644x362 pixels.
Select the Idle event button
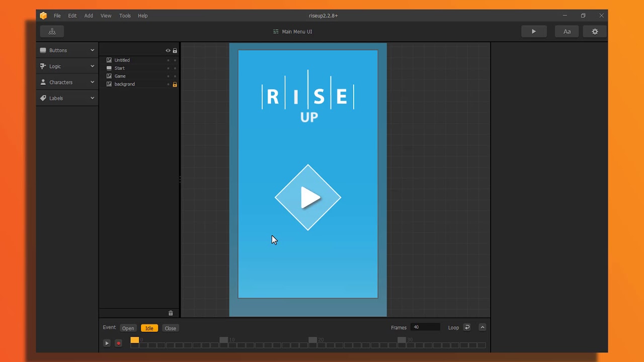(x=149, y=328)
